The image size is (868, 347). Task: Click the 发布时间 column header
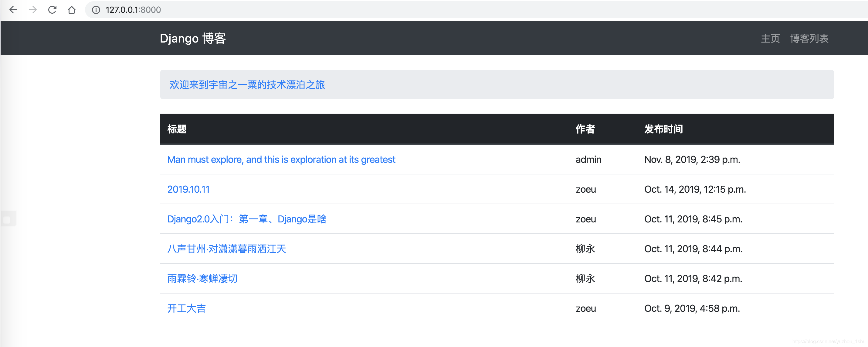click(663, 129)
